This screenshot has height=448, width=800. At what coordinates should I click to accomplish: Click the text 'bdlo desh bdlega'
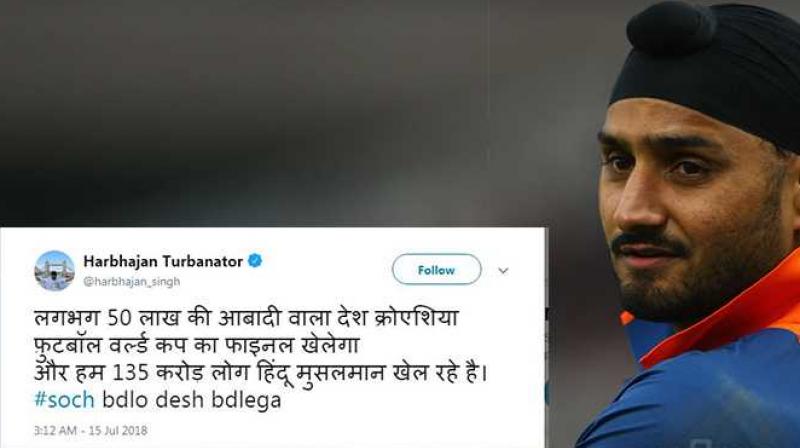click(x=192, y=400)
